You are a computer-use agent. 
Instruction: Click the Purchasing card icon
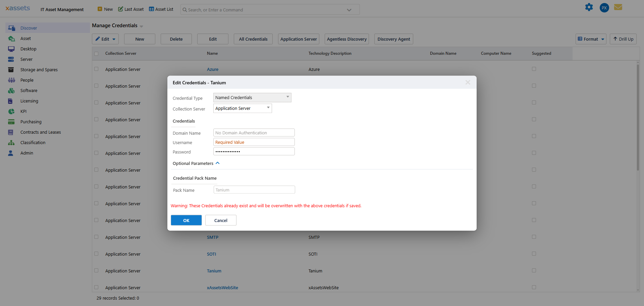(x=11, y=122)
